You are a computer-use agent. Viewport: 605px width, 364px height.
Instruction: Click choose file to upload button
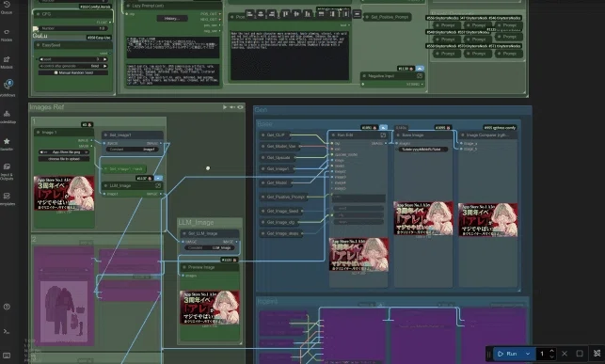tap(64, 158)
